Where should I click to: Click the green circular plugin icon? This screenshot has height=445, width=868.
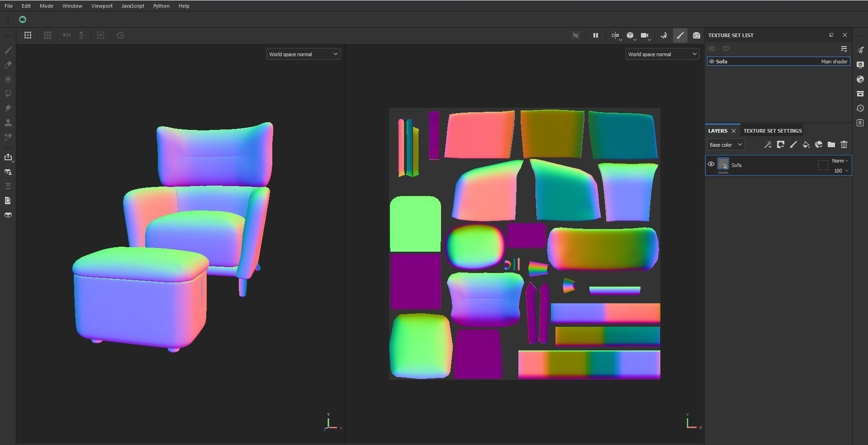coord(23,19)
